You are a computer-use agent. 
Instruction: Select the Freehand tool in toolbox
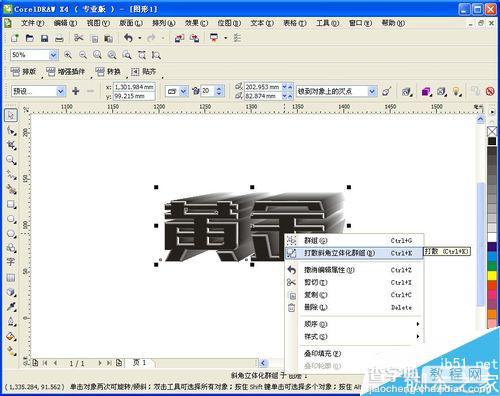coord(11,175)
